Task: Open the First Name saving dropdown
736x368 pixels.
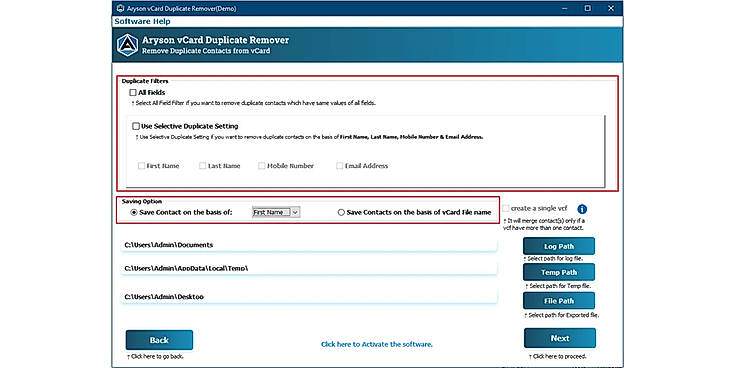Action: point(276,213)
